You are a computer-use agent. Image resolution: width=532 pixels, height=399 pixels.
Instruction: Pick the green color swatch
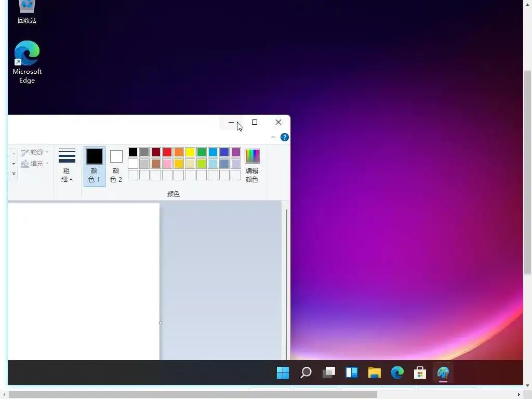pyautogui.click(x=202, y=152)
